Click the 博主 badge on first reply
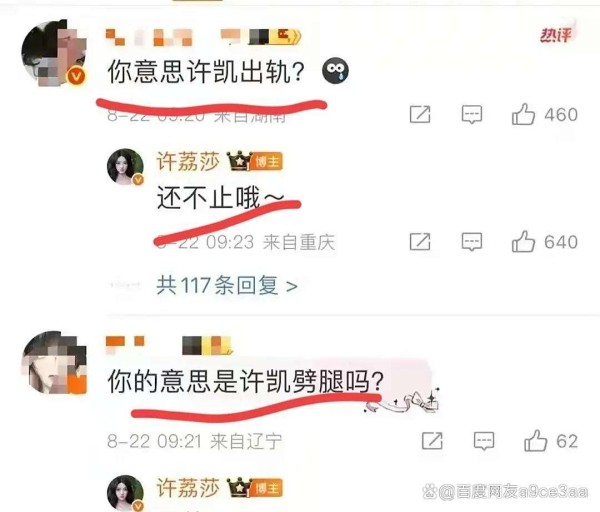 pyautogui.click(x=267, y=162)
